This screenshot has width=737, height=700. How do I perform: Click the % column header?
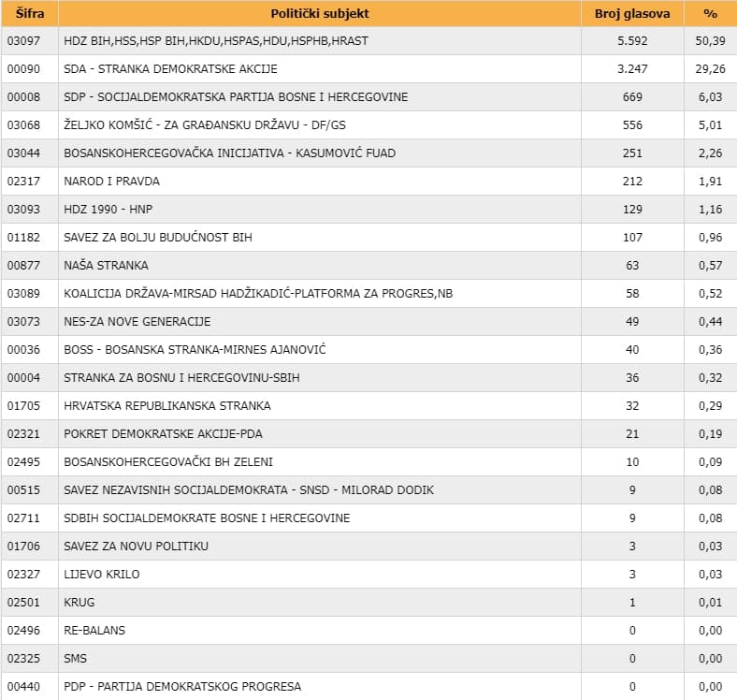[710, 13]
